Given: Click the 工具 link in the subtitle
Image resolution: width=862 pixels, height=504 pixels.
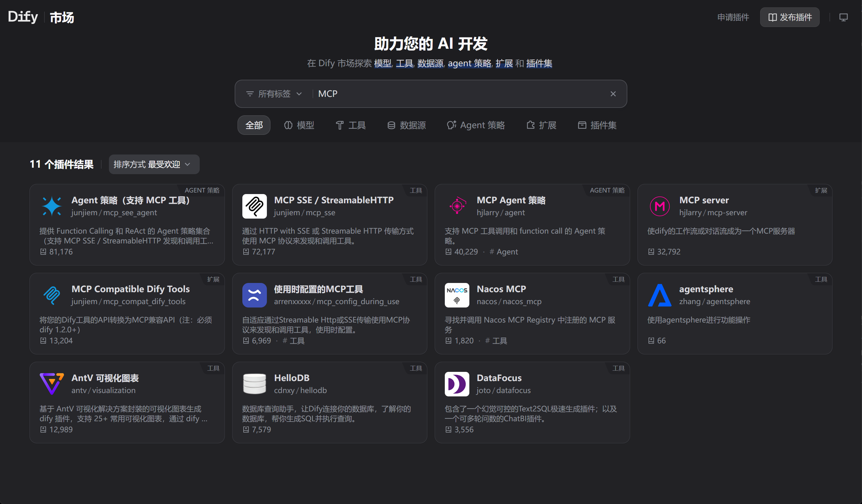Looking at the screenshot, I should coord(404,63).
